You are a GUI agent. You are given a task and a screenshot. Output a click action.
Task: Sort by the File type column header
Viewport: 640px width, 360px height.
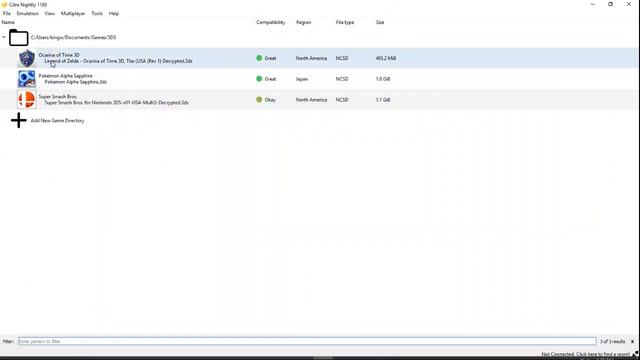point(345,22)
